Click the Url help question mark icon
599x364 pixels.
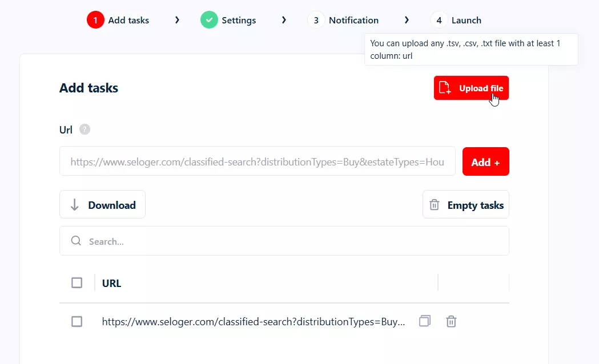(x=85, y=130)
